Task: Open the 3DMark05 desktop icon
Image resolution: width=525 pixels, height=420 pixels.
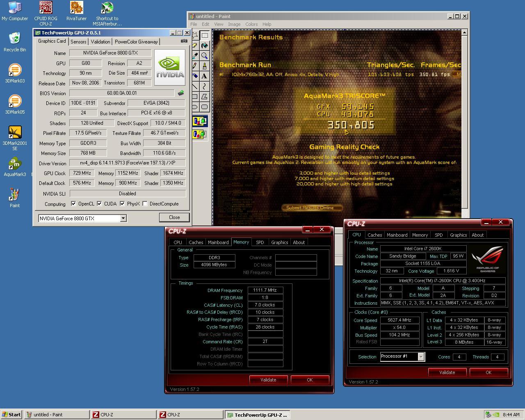Action: click(15, 105)
